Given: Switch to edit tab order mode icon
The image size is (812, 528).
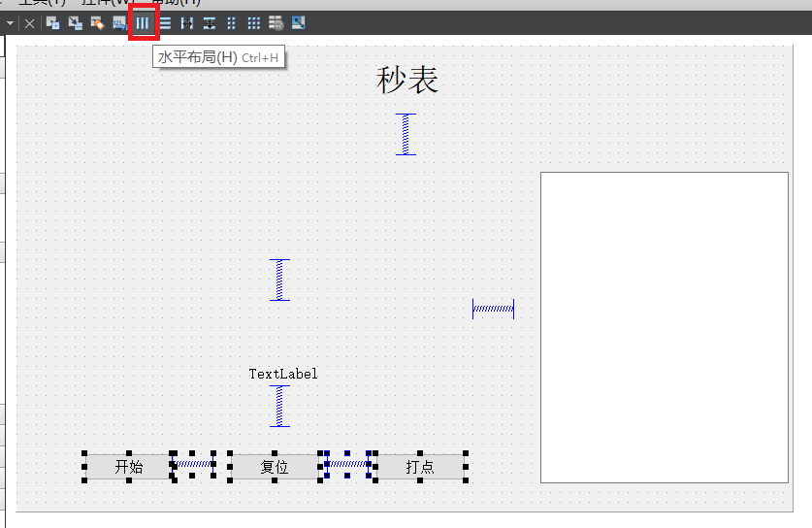Looking at the screenshot, I should click(x=119, y=23).
